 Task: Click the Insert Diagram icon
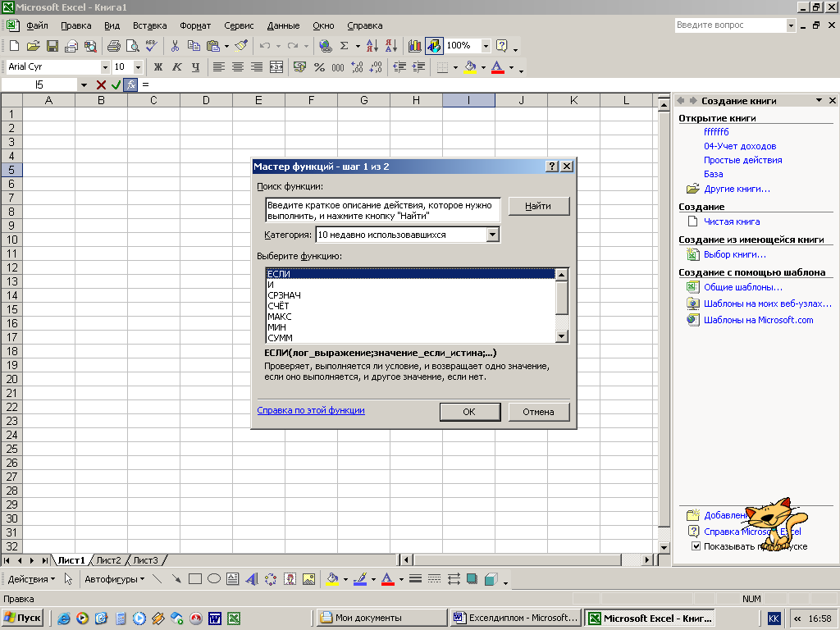point(271,579)
